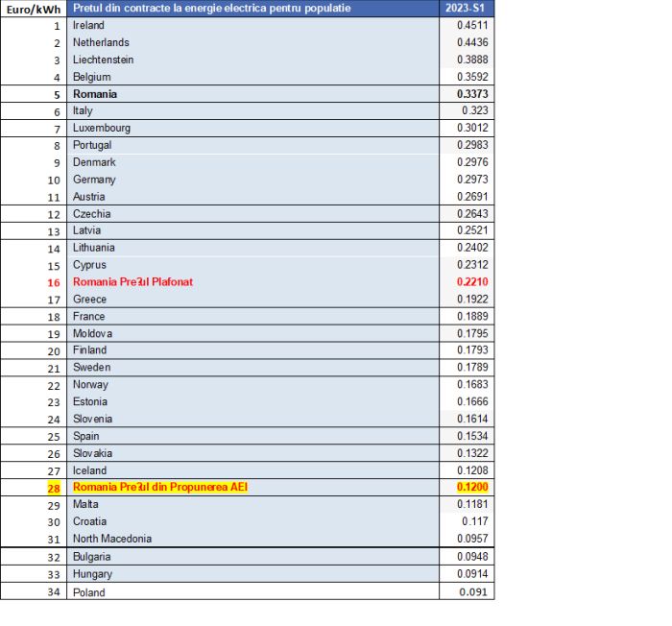Screen dimensions: 672x626
Task: Click the Spain cell
Action: tap(252, 436)
